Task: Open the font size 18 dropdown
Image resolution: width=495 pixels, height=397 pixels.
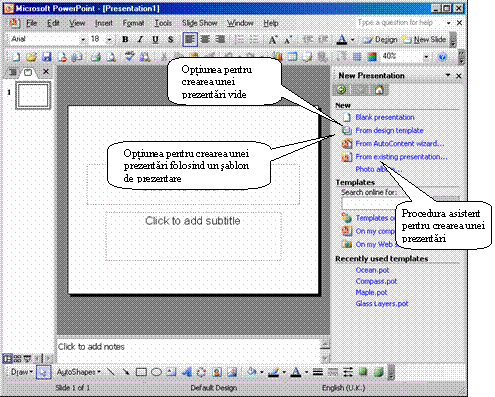Action: (109, 40)
